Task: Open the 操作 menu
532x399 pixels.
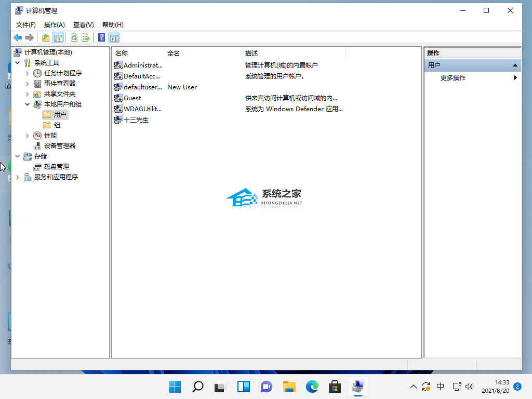Action: (x=54, y=24)
